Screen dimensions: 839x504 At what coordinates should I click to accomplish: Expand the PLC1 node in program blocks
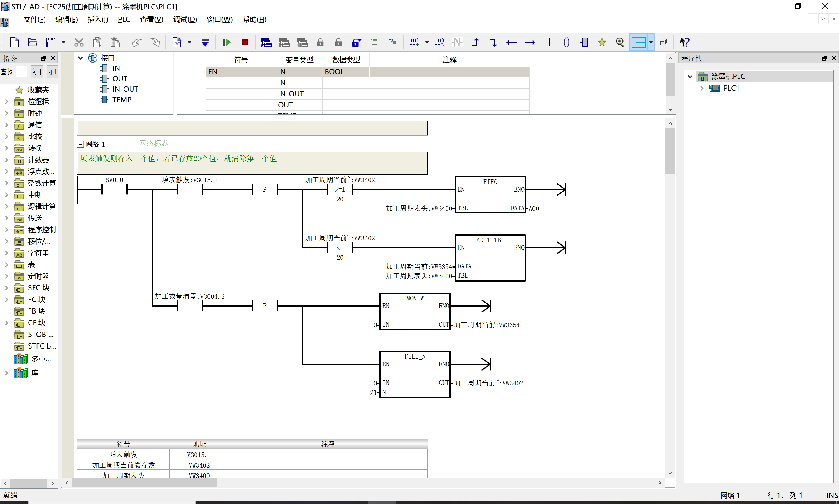tap(702, 88)
